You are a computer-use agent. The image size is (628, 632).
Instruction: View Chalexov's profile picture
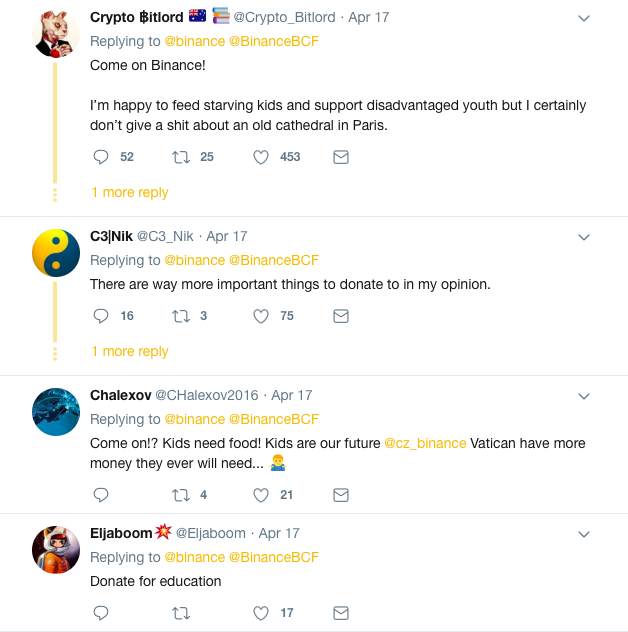click(56, 412)
